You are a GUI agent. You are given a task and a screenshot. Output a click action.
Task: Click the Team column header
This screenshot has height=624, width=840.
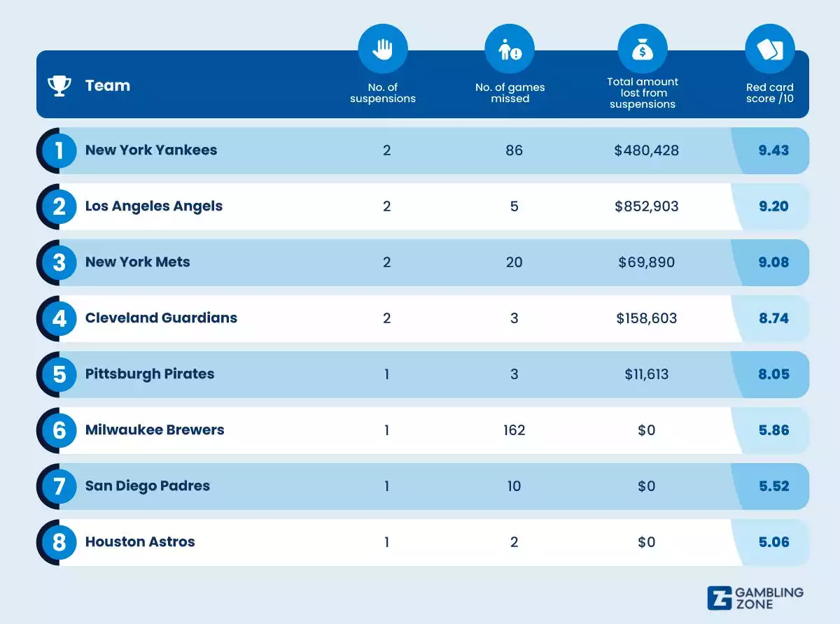pos(108,86)
